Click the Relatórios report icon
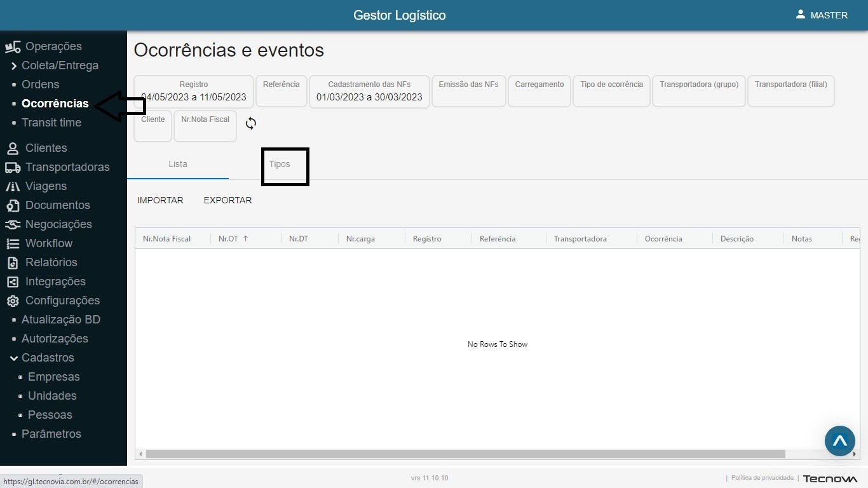Image resolution: width=868 pixels, height=488 pixels. 12,262
